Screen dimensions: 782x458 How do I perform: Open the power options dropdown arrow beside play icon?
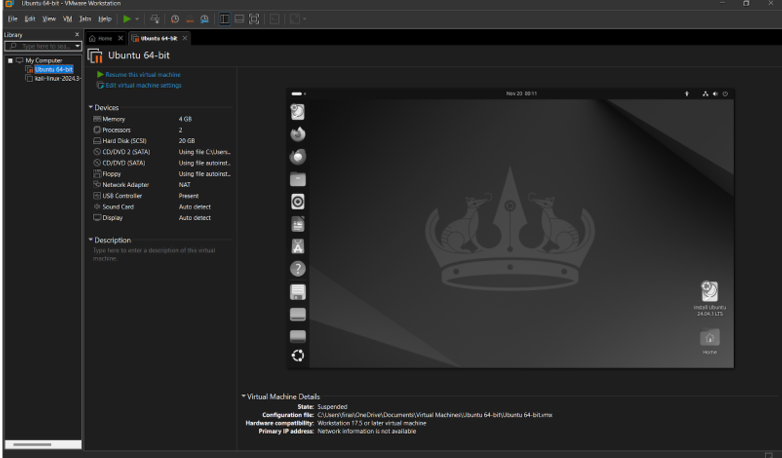(137, 19)
